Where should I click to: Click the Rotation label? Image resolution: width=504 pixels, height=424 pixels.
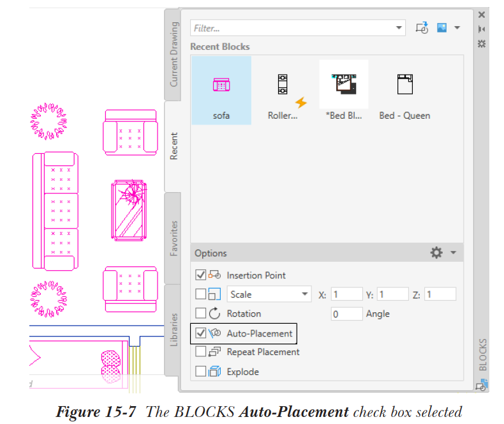(244, 314)
